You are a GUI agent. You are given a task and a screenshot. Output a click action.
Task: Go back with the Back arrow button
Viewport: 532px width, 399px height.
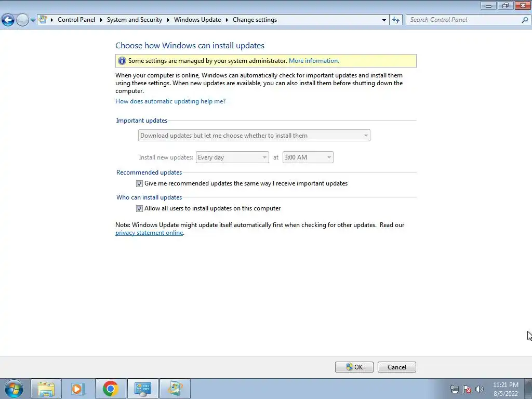[x=8, y=20]
